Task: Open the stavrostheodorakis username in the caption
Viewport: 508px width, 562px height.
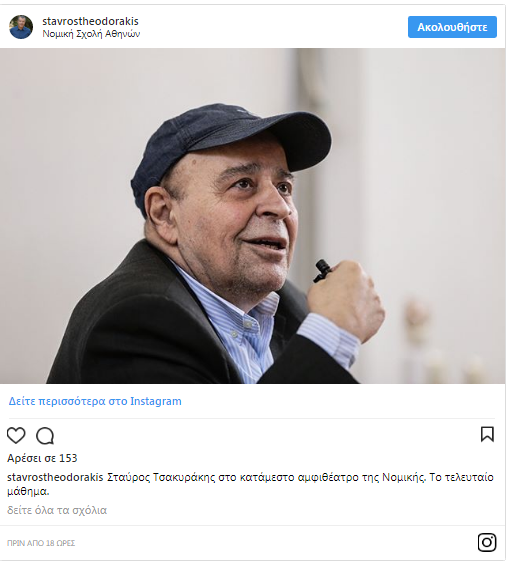Action: tap(55, 477)
